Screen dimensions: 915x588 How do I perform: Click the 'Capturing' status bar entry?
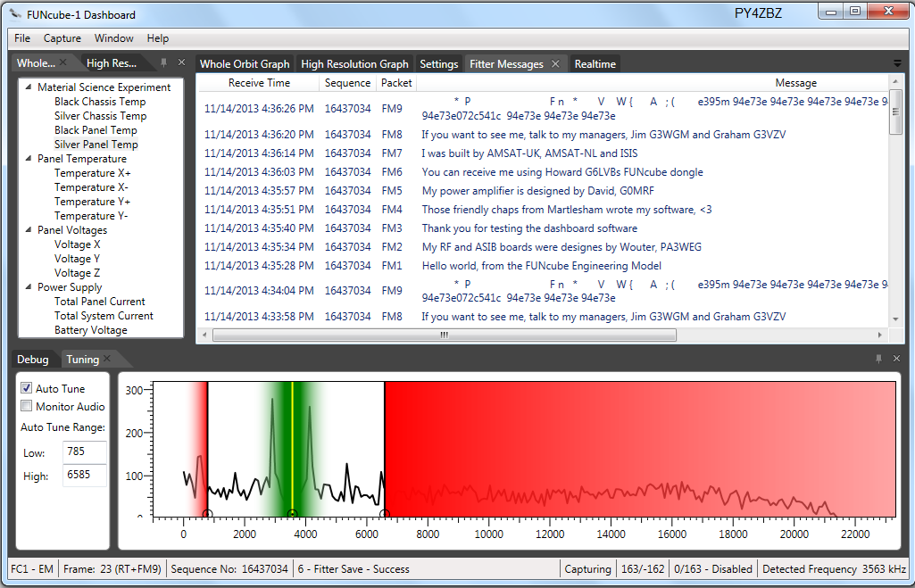click(x=587, y=568)
